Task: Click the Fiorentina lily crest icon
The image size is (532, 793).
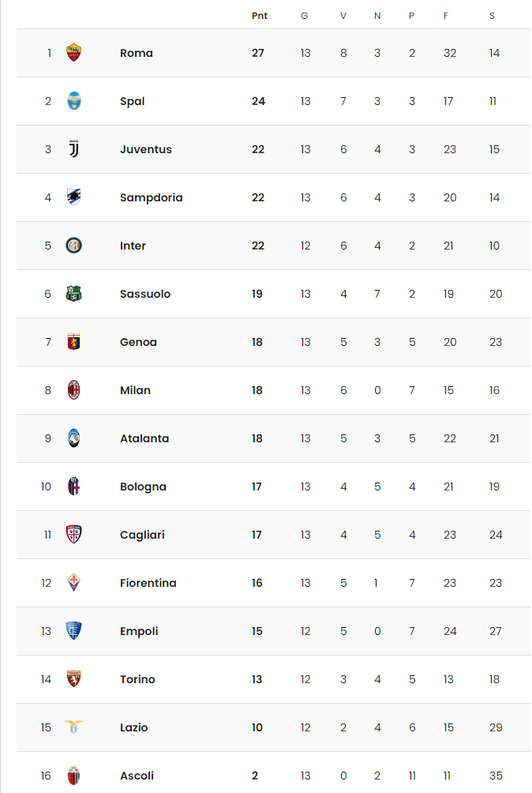Action: 73,583
